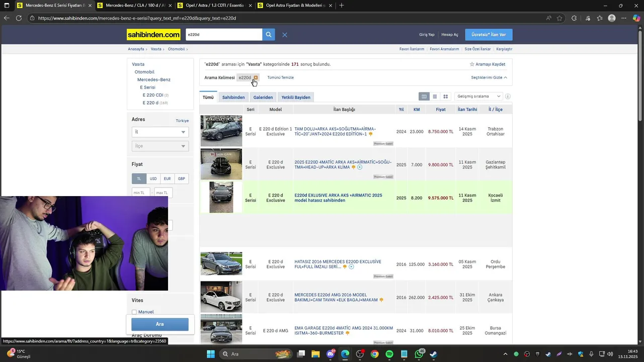The image size is (644, 362).
Task: Open the Windows Start menu
Action: tap(211, 354)
